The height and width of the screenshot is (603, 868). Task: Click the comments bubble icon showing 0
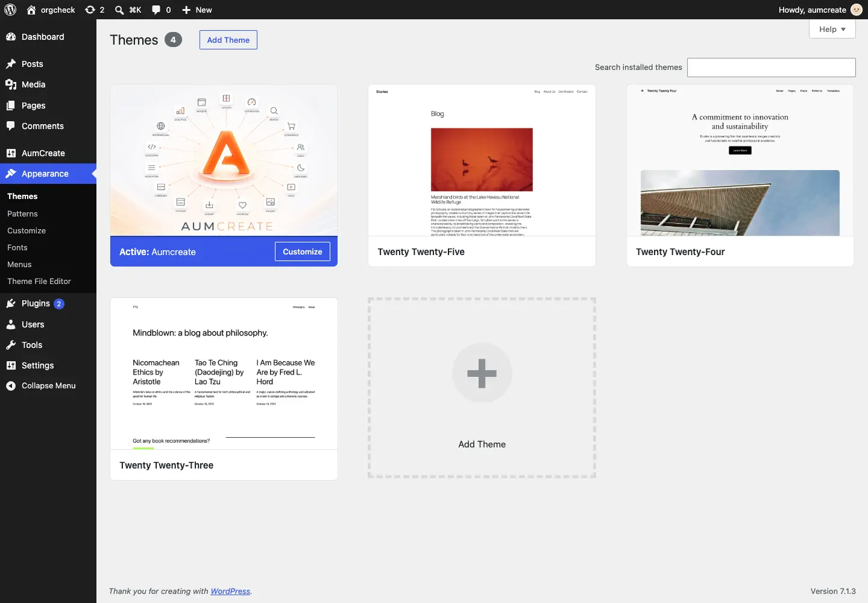156,10
